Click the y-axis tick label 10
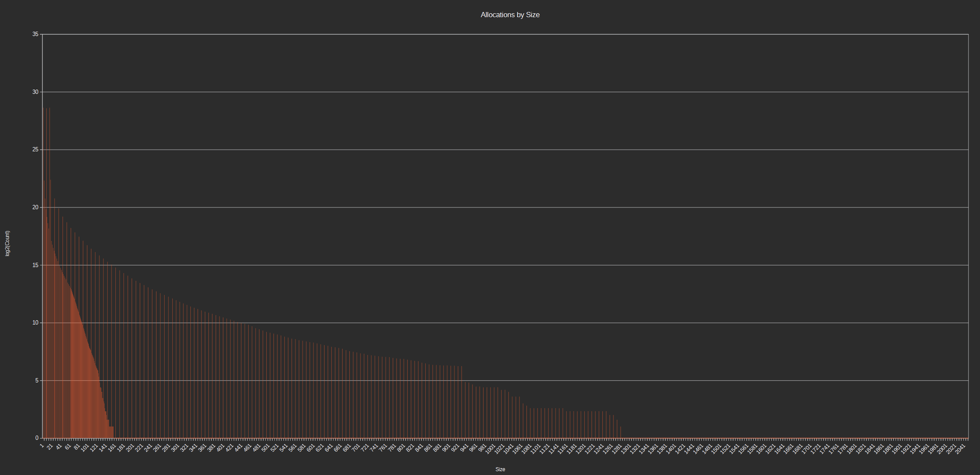 coord(35,323)
